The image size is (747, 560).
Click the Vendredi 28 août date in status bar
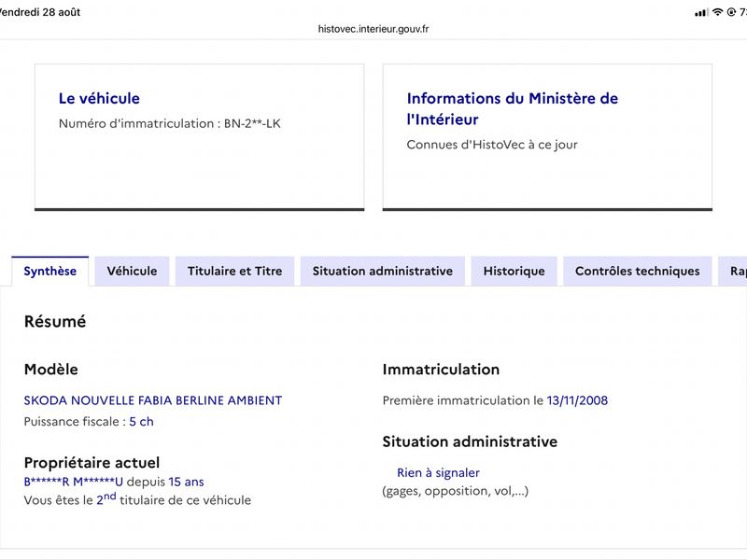pyautogui.click(x=40, y=12)
